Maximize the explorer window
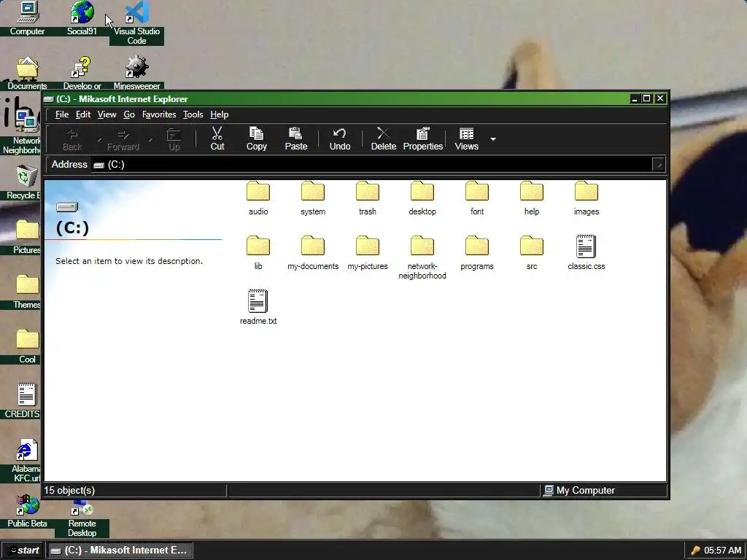Screen dimensions: 747x560 (x=647, y=98)
